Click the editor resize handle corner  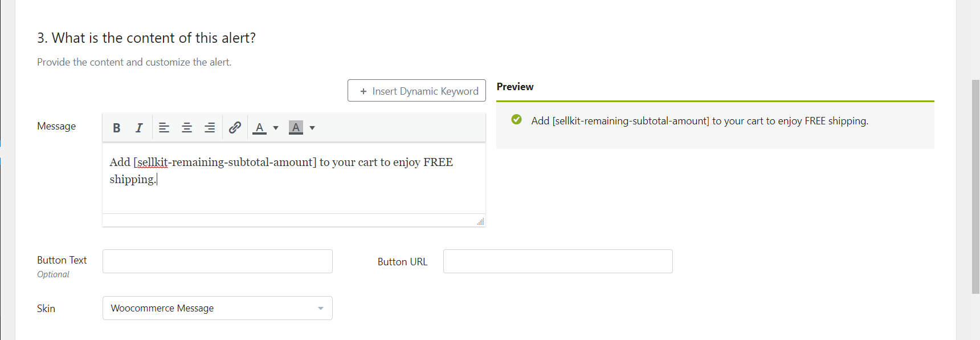(481, 221)
